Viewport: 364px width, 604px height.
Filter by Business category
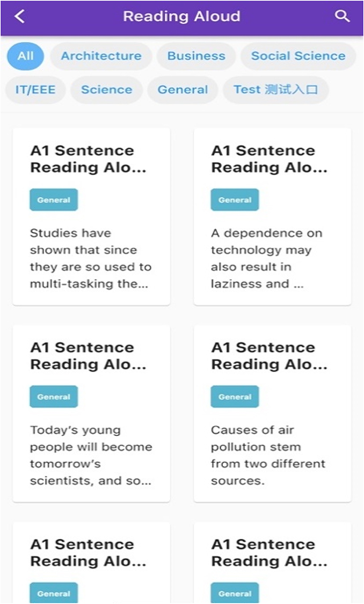click(x=196, y=56)
